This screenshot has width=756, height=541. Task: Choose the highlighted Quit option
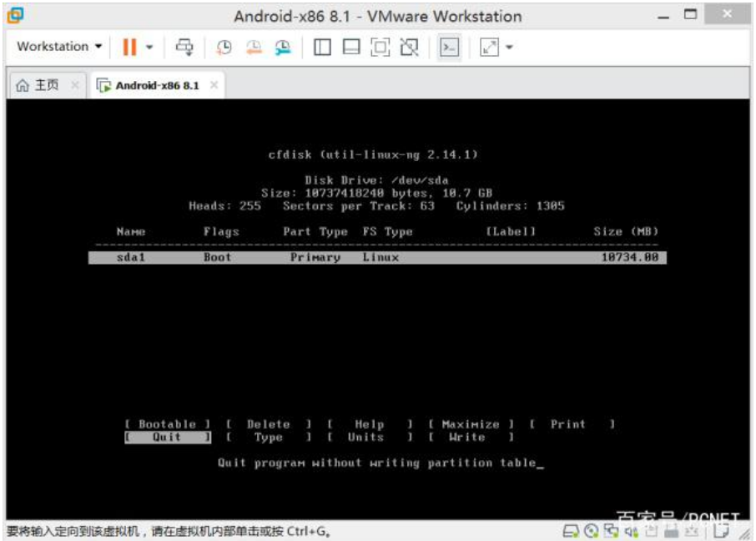[x=167, y=437]
